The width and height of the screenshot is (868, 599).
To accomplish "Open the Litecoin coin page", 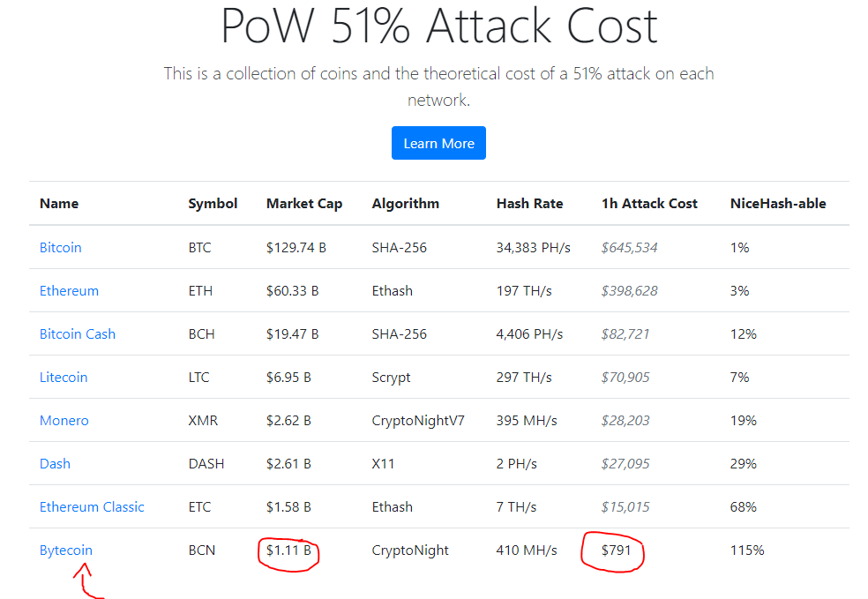I will [64, 377].
